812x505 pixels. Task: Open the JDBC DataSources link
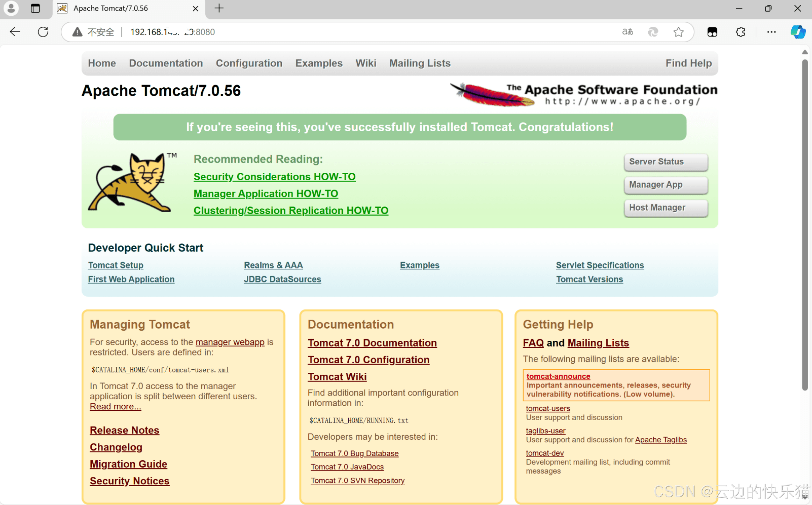coord(282,279)
